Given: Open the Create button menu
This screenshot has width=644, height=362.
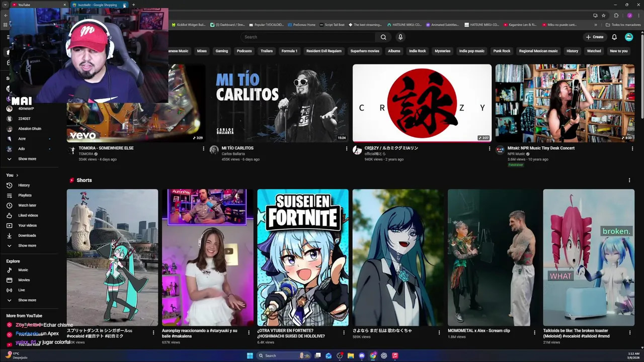Looking at the screenshot, I should (x=594, y=37).
